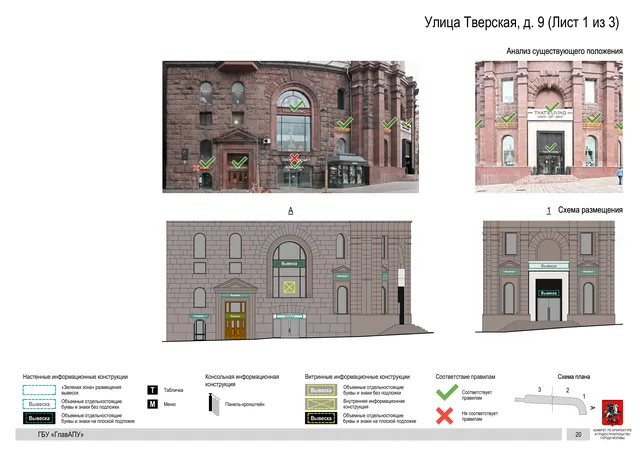
Task: Click the «Настенные информационные конструкции» heading
Action: (x=75, y=377)
